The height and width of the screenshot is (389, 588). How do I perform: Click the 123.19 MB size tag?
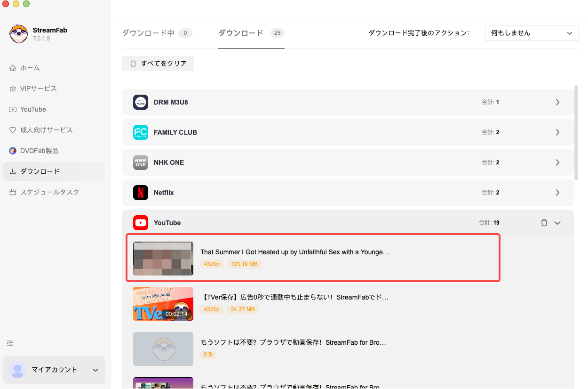244,264
